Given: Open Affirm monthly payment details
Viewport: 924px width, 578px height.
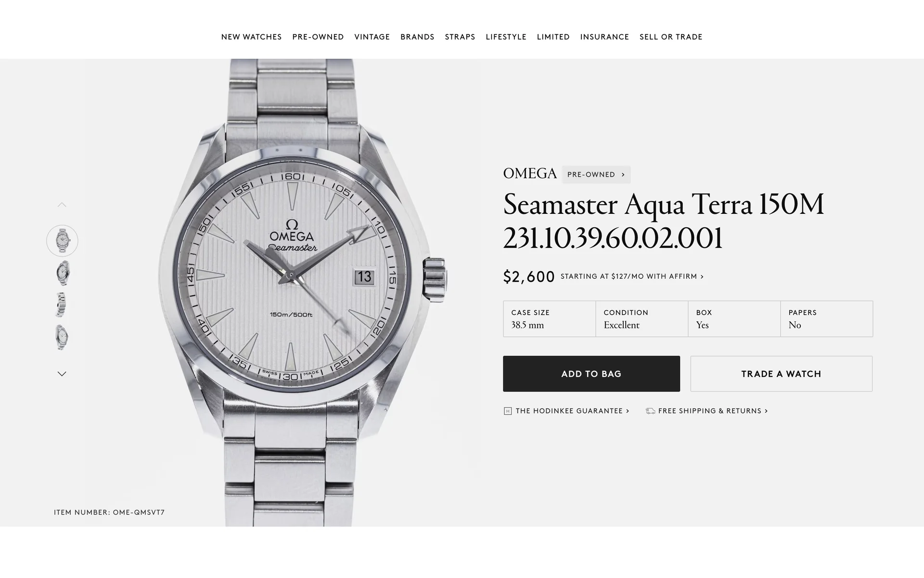Looking at the screenshot, I should click(x=632, y=276).
